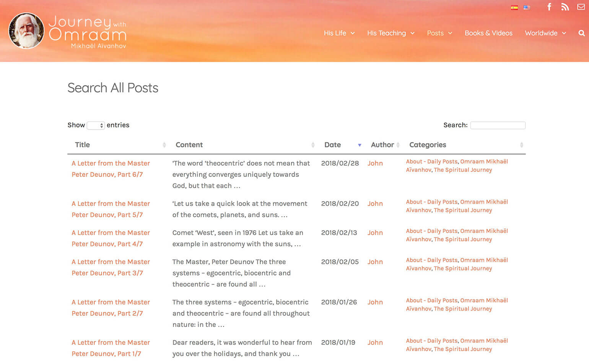Open the search magnifier icon
Viewport: 589px width, 364px height.
(x=581, y=33)
